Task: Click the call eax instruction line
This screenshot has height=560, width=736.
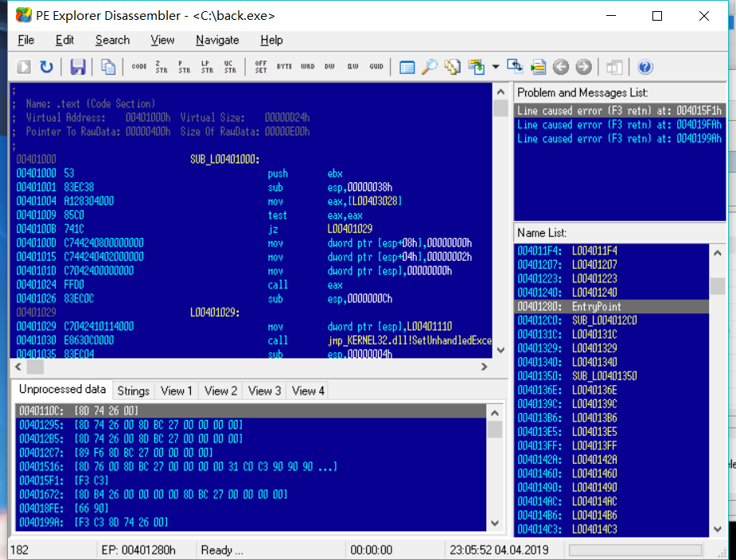Action: 251,285
